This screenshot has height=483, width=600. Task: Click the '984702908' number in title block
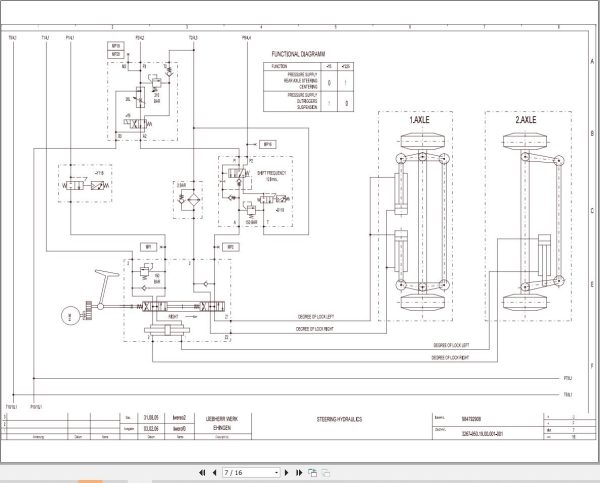pyautogui.click(x=471, y=419)
